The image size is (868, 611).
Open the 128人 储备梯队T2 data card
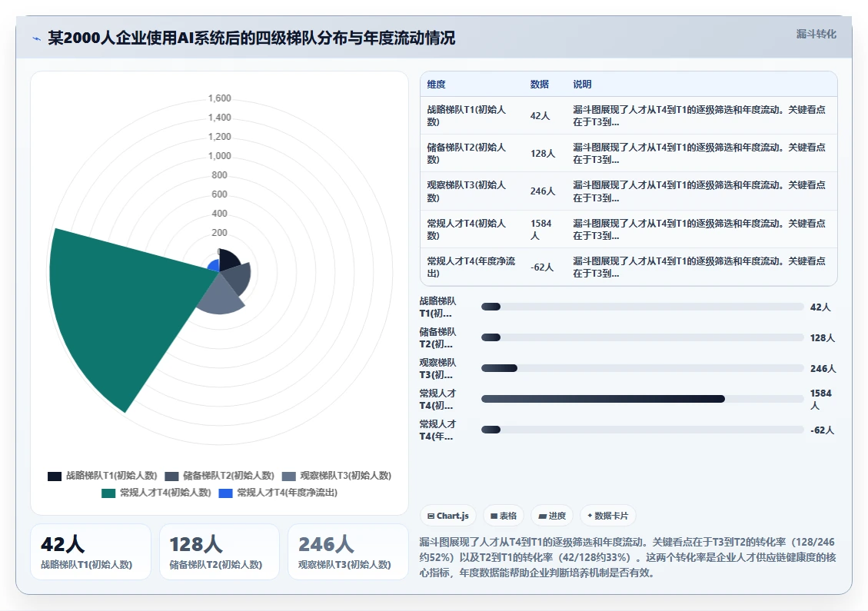(219, 552)
